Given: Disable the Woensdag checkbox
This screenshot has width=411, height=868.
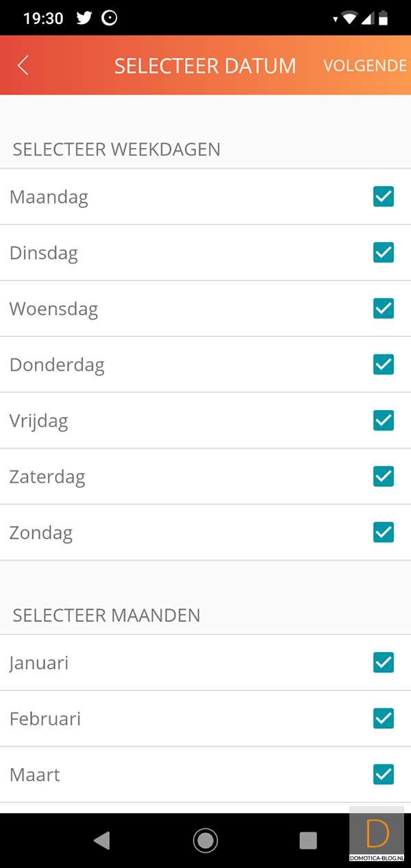Looking at the screenshot, I should pyautogui.click(x=384, y=309).
